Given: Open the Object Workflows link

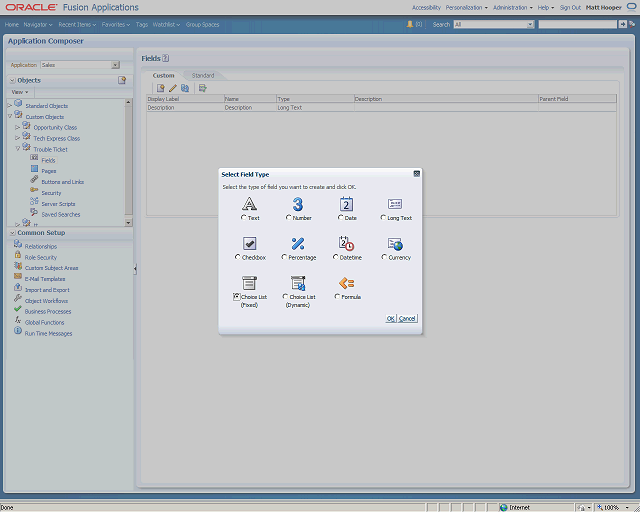Looking at the screenshot, I should pyautogui.click(x=46, y=301).
